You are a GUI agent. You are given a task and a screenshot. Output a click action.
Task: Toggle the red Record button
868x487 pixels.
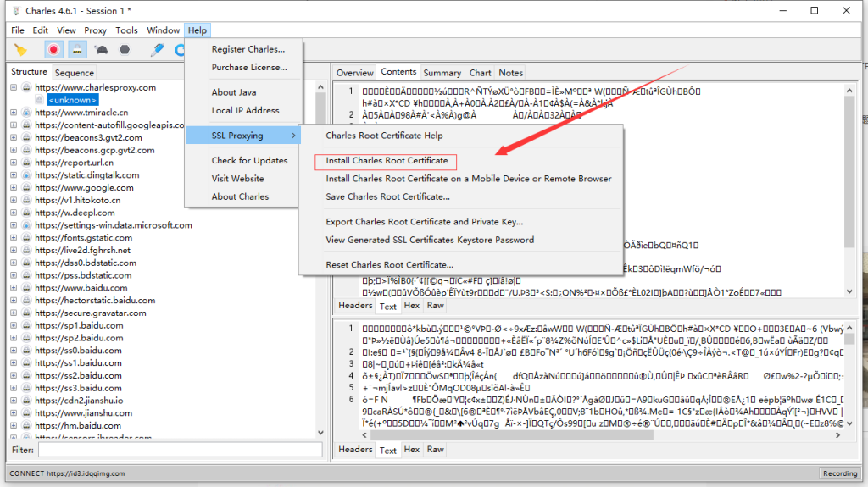[53, 50]
